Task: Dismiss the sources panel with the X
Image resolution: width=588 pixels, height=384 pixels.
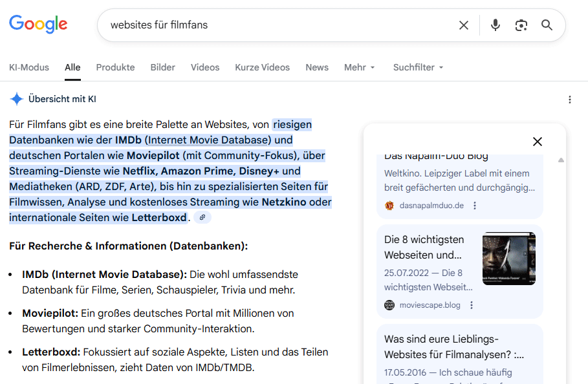Action: (538, 141)
